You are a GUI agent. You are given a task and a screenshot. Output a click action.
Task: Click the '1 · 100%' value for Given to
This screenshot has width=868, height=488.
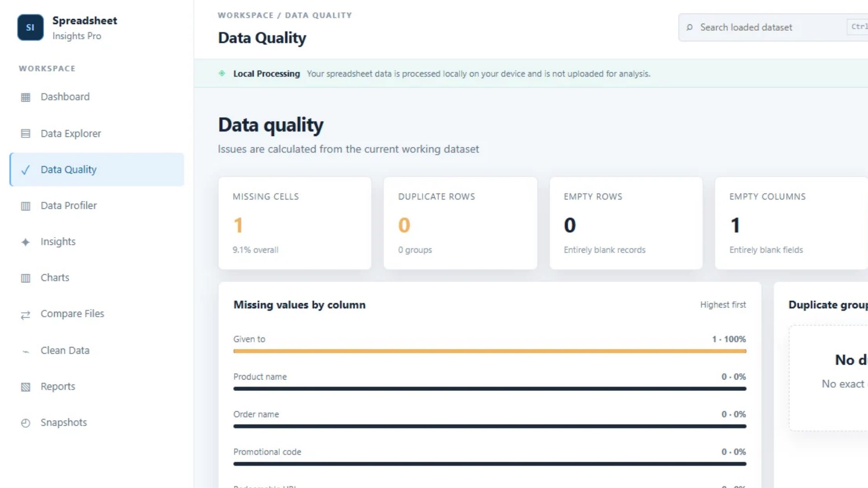pos(729,339)
